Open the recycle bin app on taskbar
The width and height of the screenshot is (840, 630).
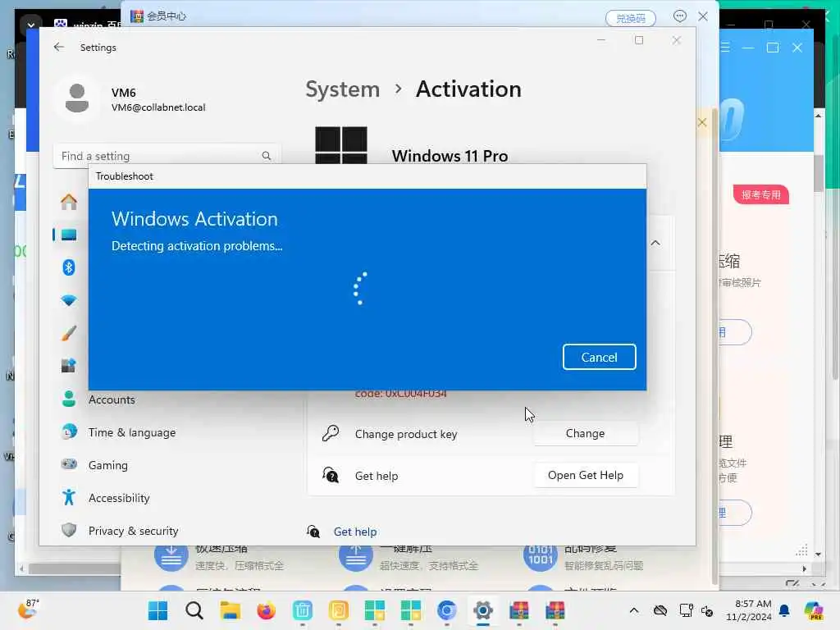pyautogui.click(x=302, y=610)
